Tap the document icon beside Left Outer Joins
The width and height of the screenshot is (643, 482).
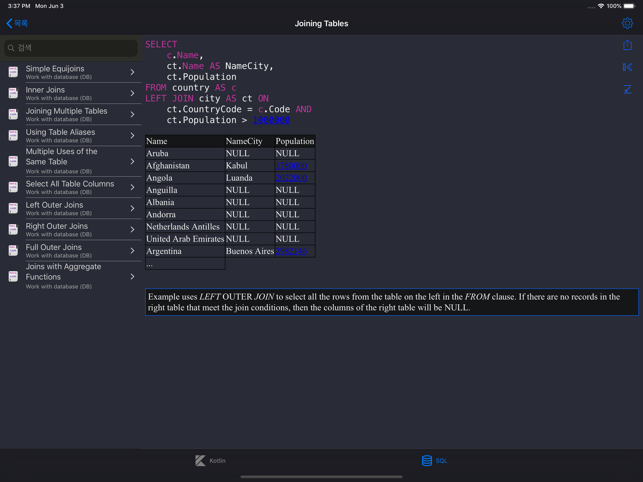pyautogui.click(x=13, y=208)
